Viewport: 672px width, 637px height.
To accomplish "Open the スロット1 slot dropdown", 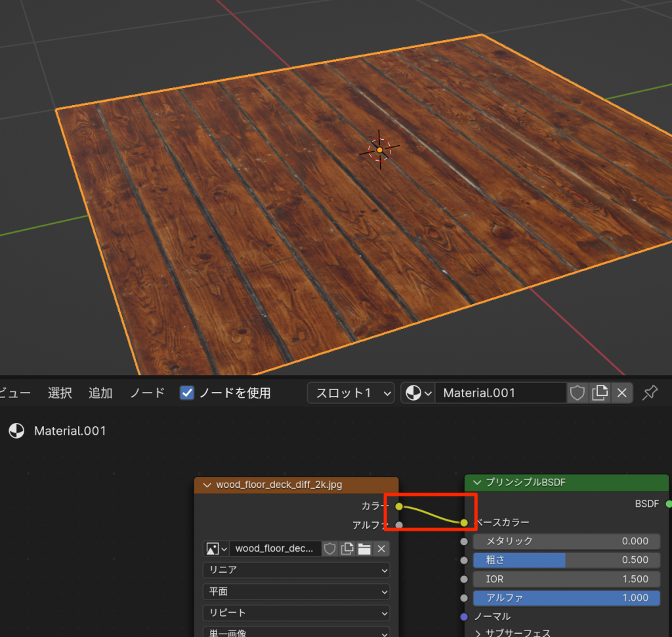I will (350, 393).
